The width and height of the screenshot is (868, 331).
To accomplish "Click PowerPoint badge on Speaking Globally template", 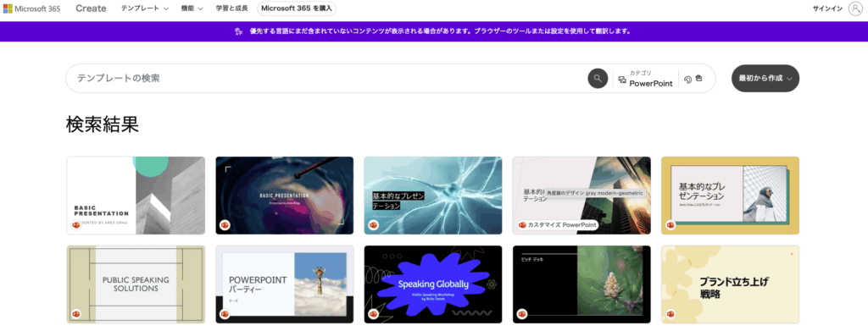I will pos(374,314).
